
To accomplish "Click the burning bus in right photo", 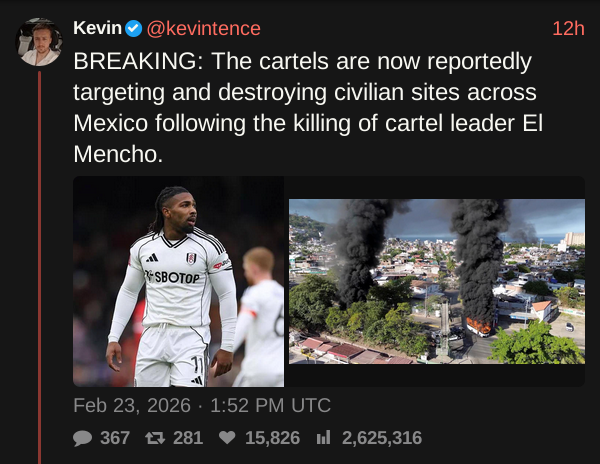I will pos(479,327).
